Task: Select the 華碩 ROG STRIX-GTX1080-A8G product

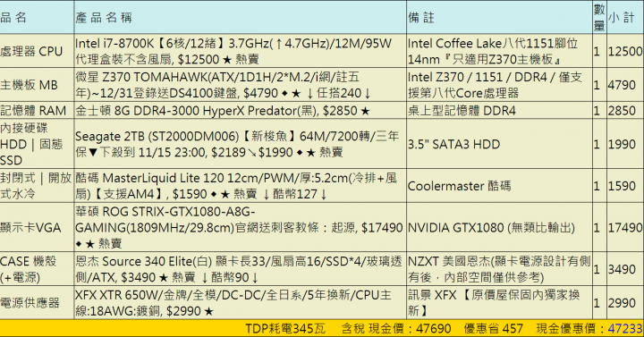Action: coord(239,228)
